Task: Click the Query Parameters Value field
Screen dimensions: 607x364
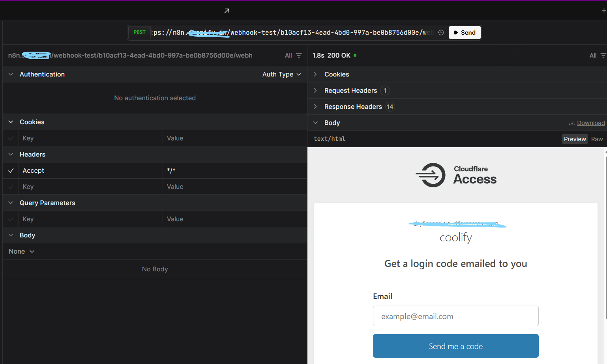Action: [x=235, y=219]
